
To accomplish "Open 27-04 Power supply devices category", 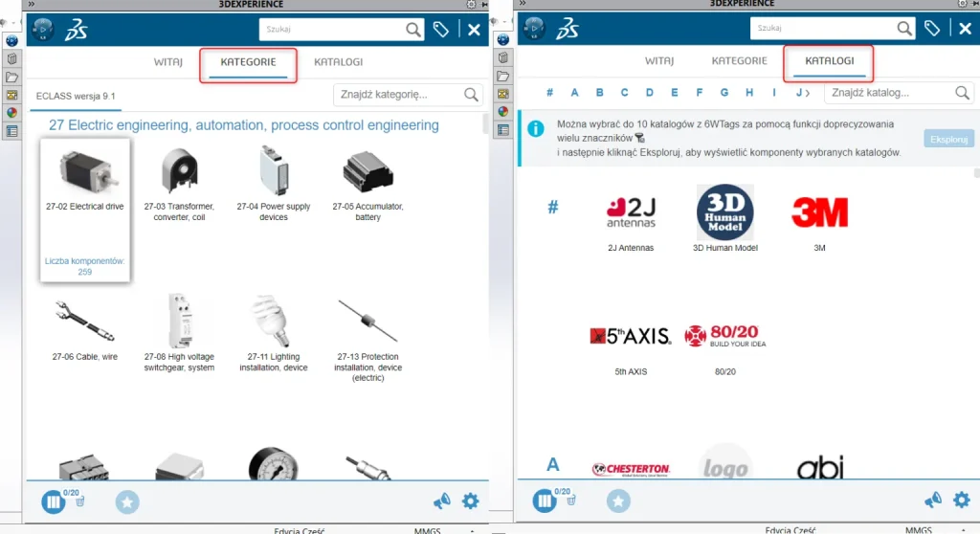I will click(x=274, y=184).
